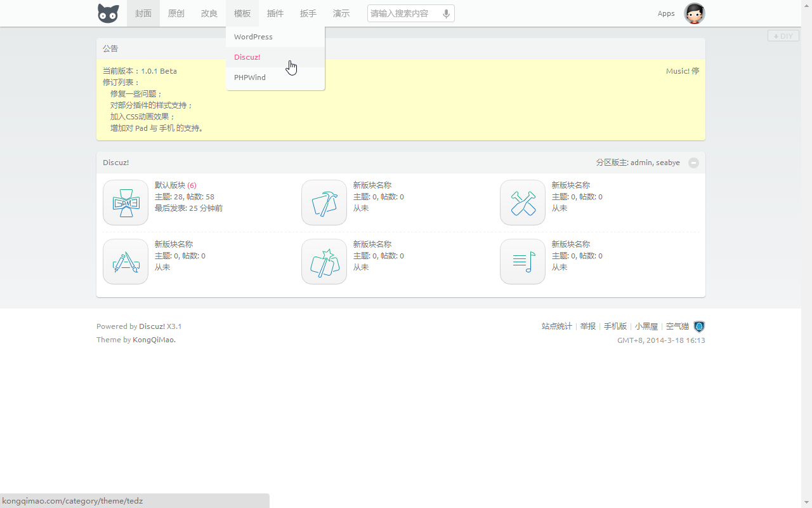Open the 空气猫 footer link

click(678, 326)
